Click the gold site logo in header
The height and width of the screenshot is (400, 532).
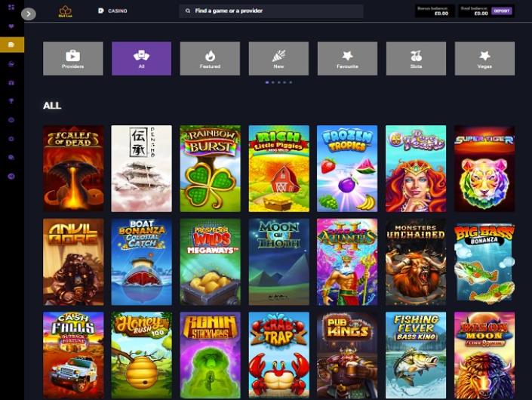coord(65,11)
